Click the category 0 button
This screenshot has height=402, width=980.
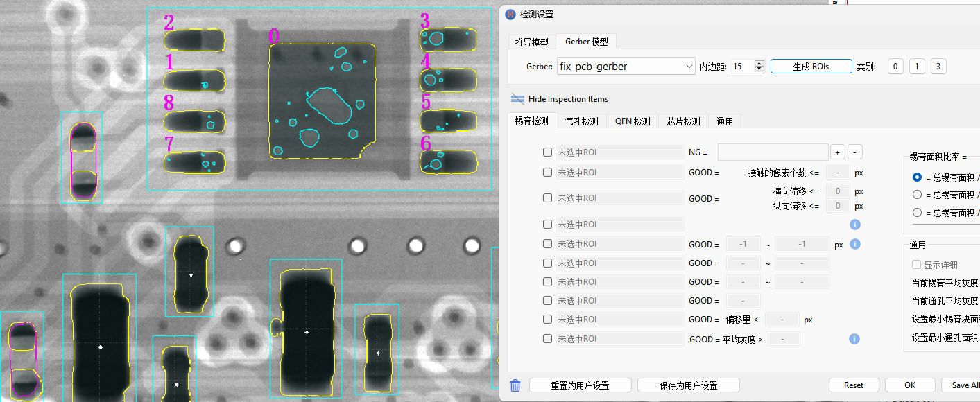(x=895, y=67)
